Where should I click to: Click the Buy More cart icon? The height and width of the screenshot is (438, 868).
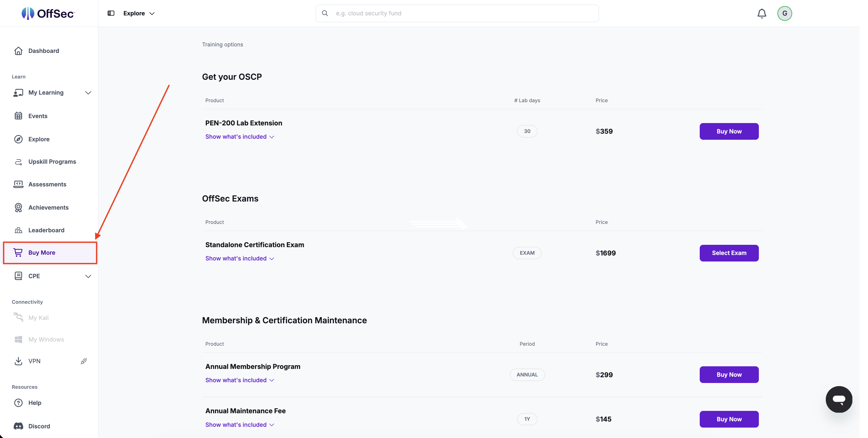18,252
